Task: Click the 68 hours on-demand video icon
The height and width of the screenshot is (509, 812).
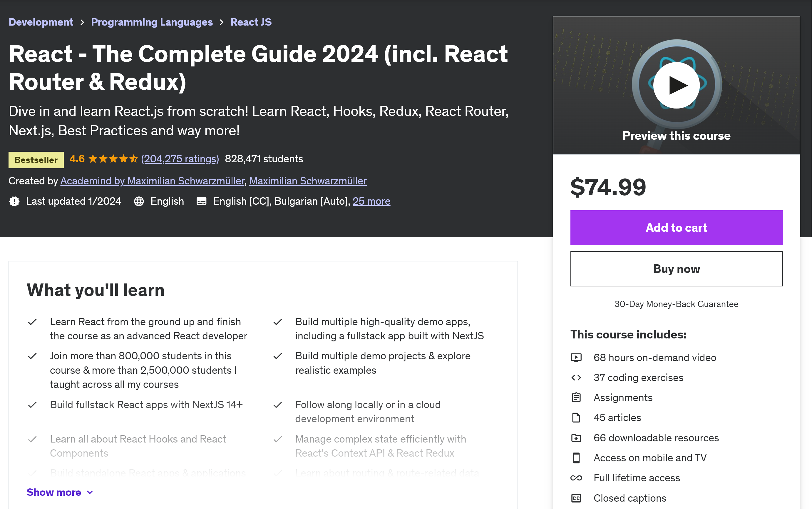Action: tap(577, 357)
